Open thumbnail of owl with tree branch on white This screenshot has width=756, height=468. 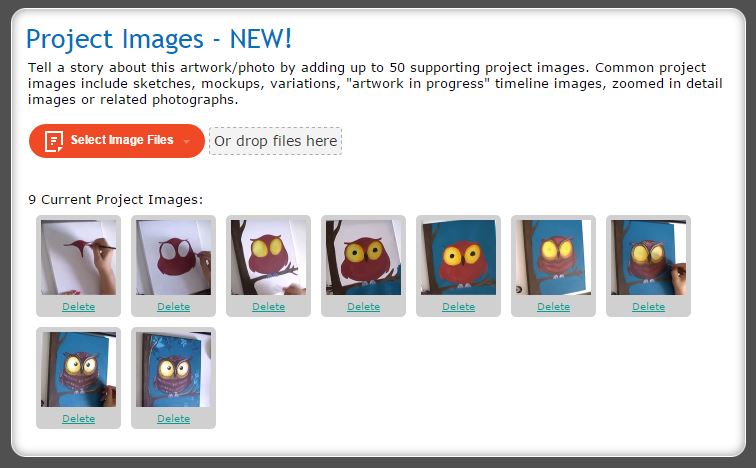coord(269,257)
